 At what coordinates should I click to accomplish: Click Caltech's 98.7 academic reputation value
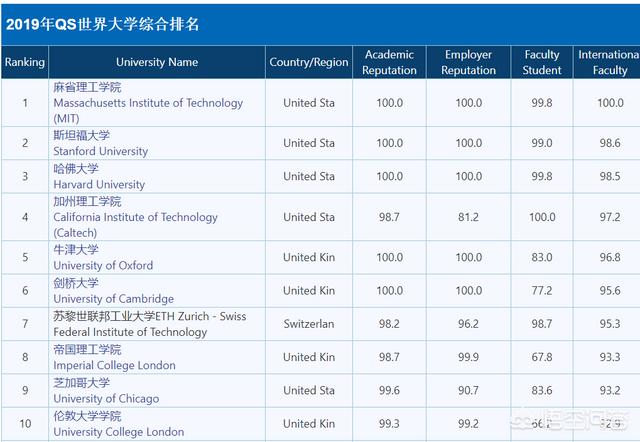[389, 217]
